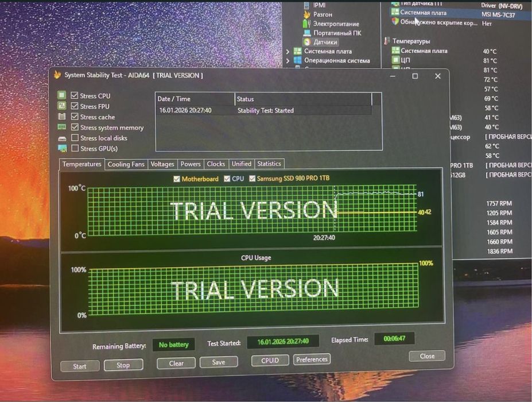Click the Start button
Viewport: 532px width, 402px height.
click(x=80, y=366)
